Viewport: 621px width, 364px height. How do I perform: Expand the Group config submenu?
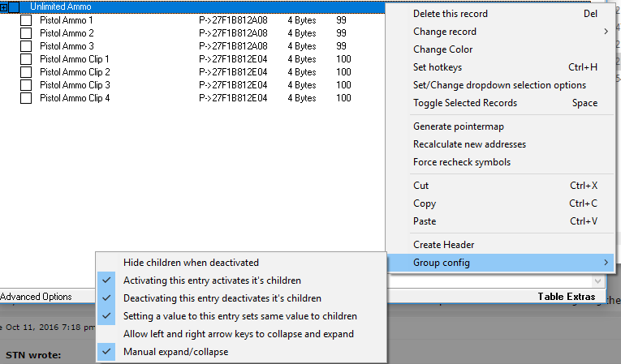click(442, 263)
